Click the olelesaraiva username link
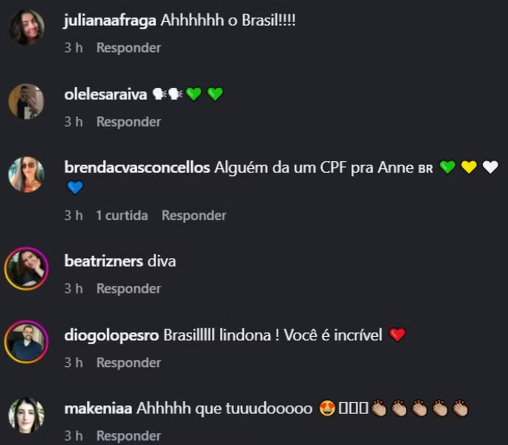This screenshot has height=445, width=508. coord(106,95)
